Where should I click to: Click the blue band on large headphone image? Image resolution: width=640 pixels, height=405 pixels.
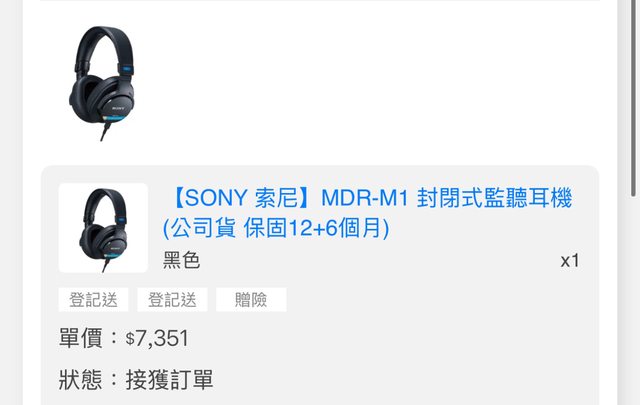pyautogui.click(x=127, y=69)
